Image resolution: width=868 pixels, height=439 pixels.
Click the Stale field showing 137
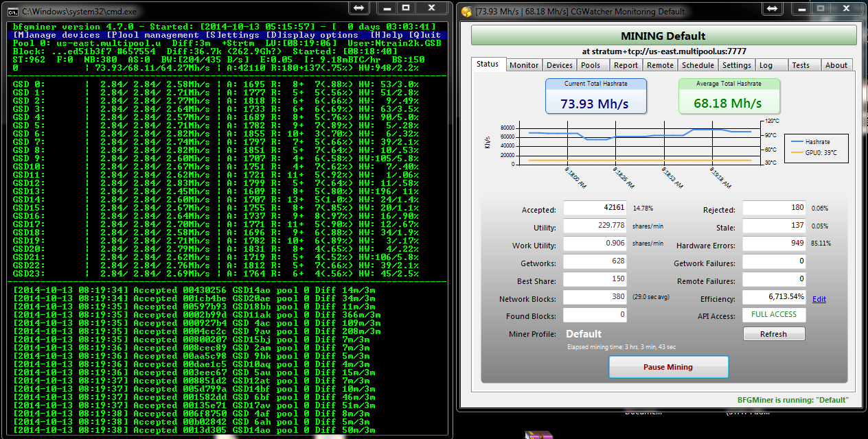point(774,226)
